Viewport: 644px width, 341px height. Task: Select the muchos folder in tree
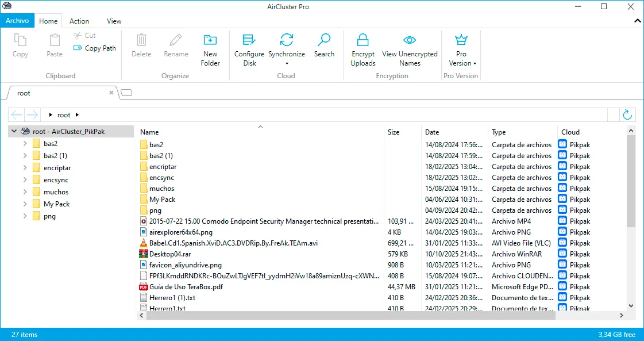tap(56, 191)
